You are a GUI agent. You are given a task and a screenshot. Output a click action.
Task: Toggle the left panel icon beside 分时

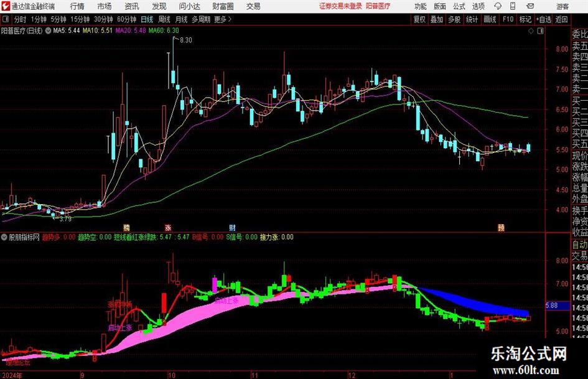click(6, 19)
